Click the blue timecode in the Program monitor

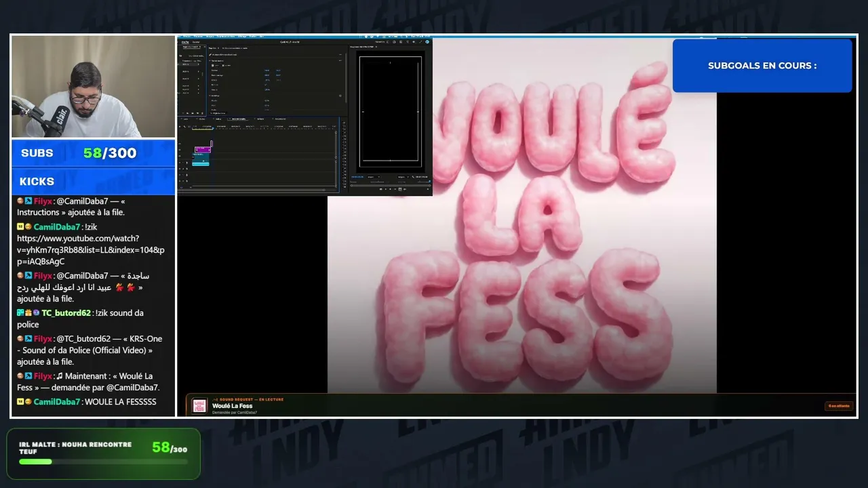click(x=357, y=177)
